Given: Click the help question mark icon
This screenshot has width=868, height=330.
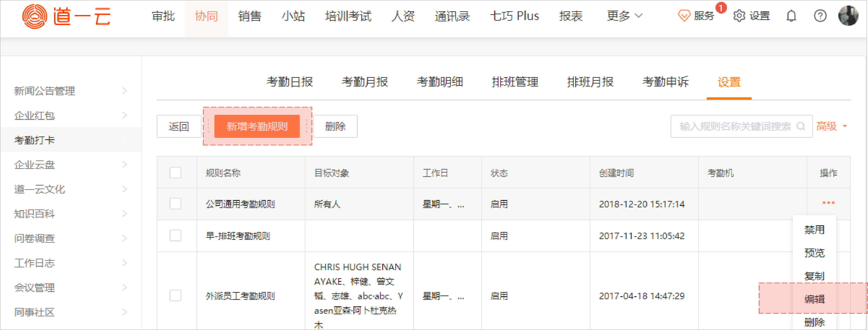Looking at the screenshot, I should click(x=820, y=16).
